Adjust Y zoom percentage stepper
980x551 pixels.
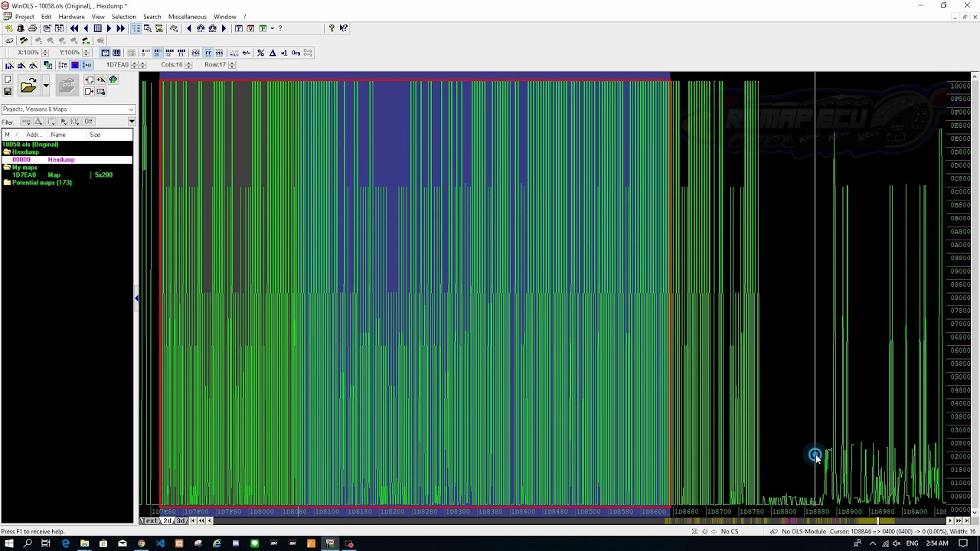(86, 52)
